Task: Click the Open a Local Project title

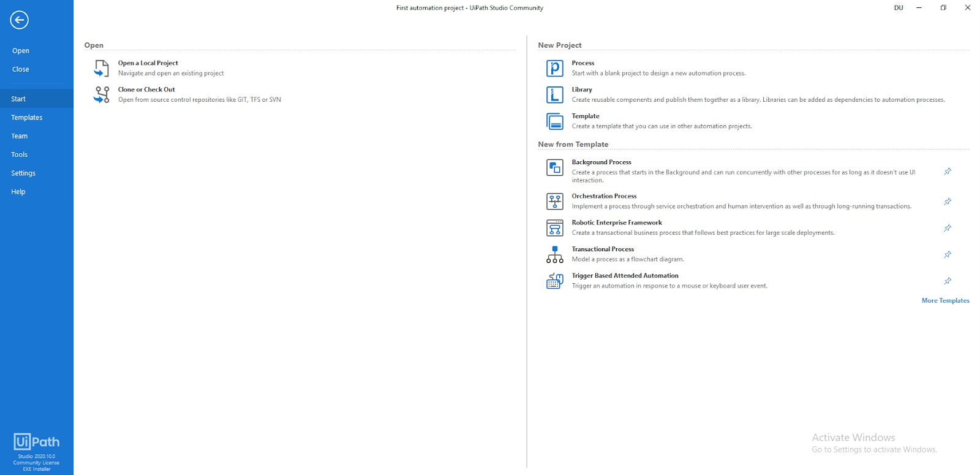Action: click(148, 63)
